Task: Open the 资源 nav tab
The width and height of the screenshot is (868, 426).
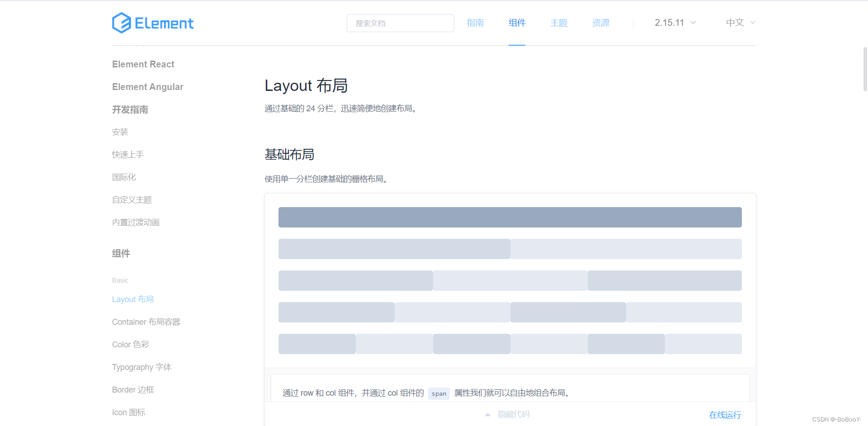Action: click(601, 23)
